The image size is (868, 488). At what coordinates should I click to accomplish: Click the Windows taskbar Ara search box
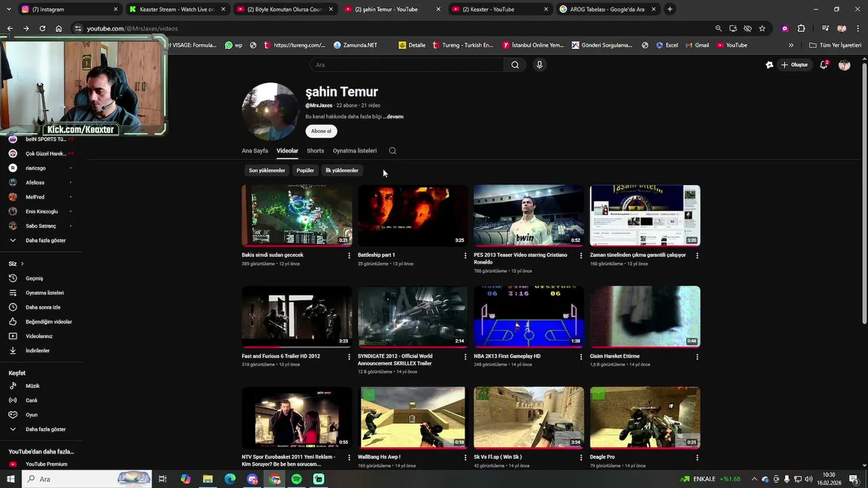pos(88,479)
